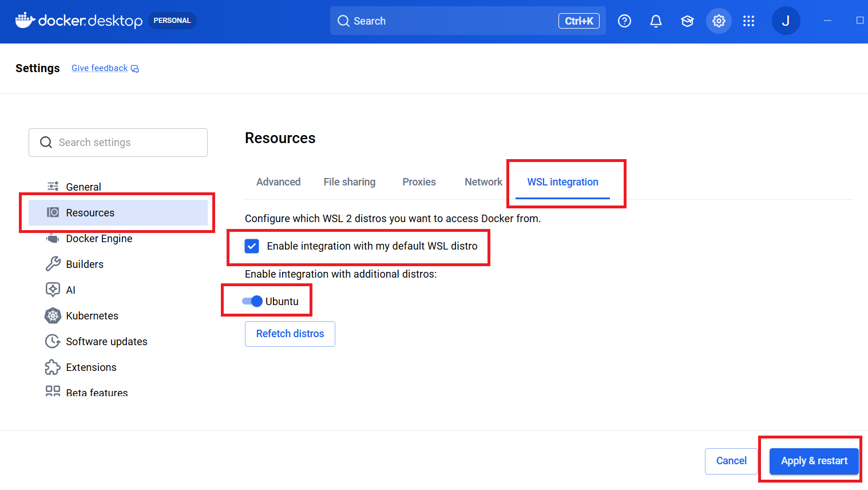This screenshot has width=868, height=490.
Task: Open General settings section
Action: pos(118,187)
